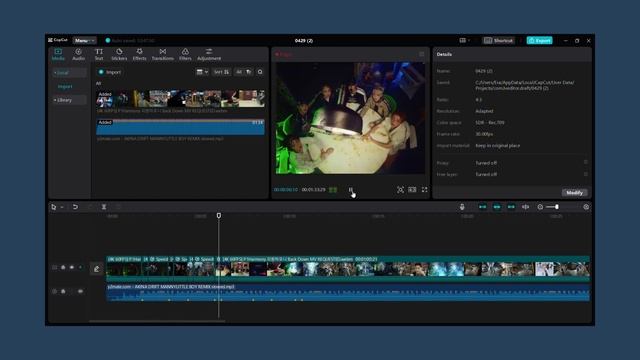Click the Player panel title
640x360 pixels.
tap(284, 54)
